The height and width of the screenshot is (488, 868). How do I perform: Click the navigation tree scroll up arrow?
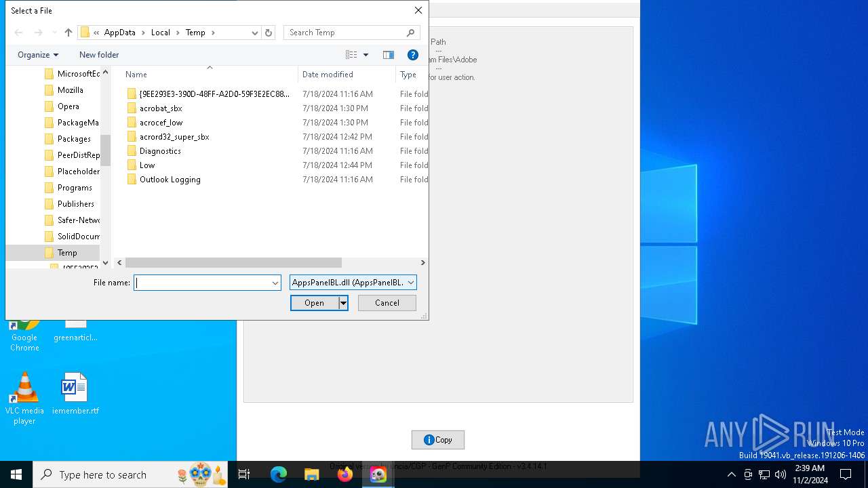105,72
